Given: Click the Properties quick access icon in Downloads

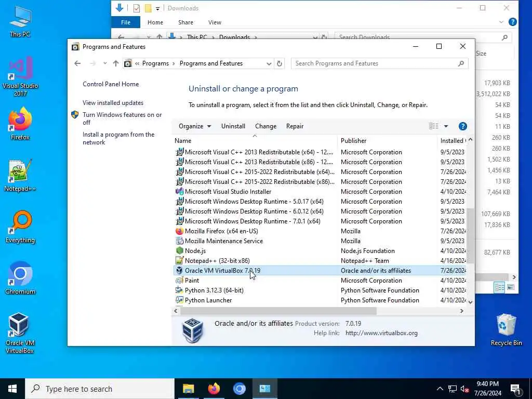Looking at the screenshot, I should pos(137,8).
